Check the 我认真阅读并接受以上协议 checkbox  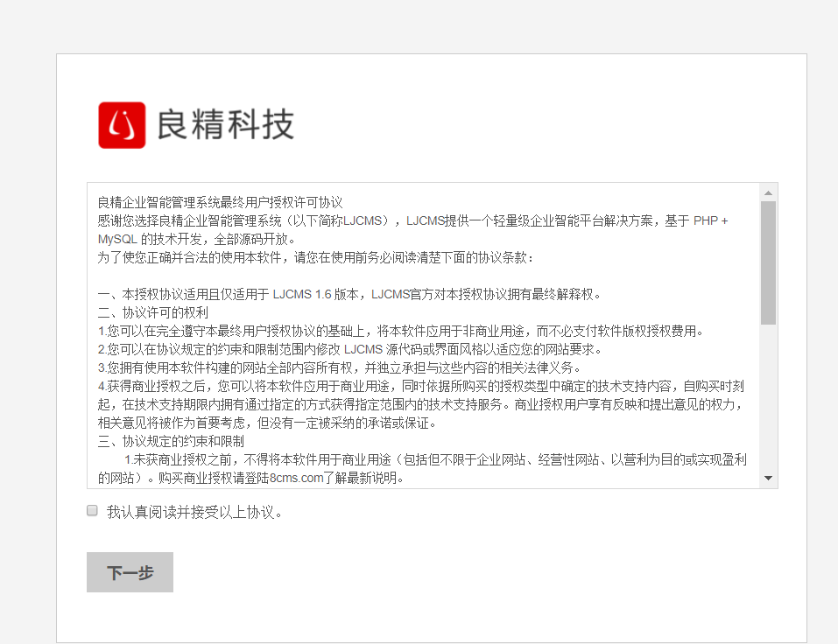pyautogui.click(x=93, y=510)
